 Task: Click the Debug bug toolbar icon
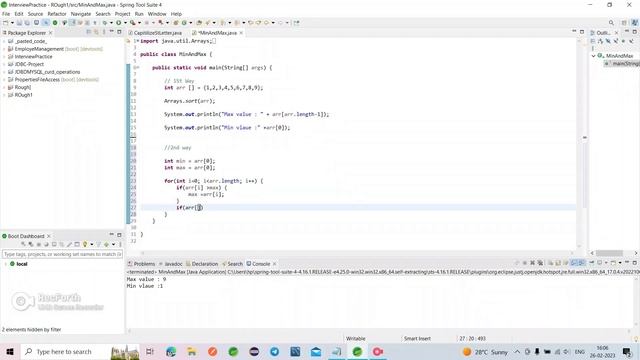coord(105,23)
